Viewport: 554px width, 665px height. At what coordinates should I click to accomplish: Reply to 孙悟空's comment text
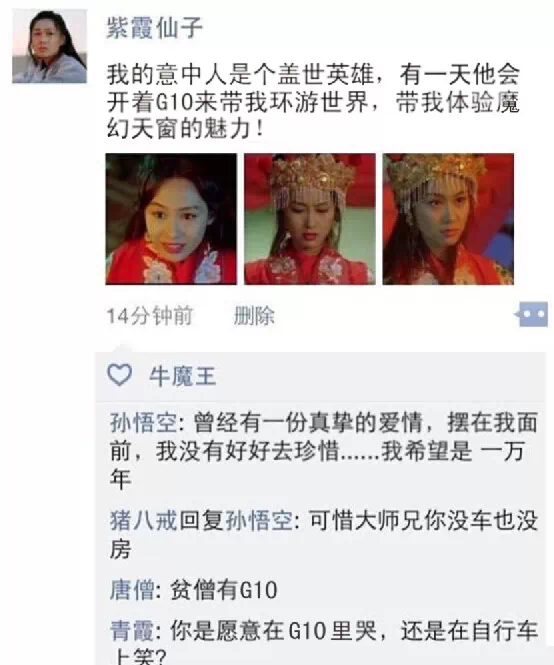324,450
